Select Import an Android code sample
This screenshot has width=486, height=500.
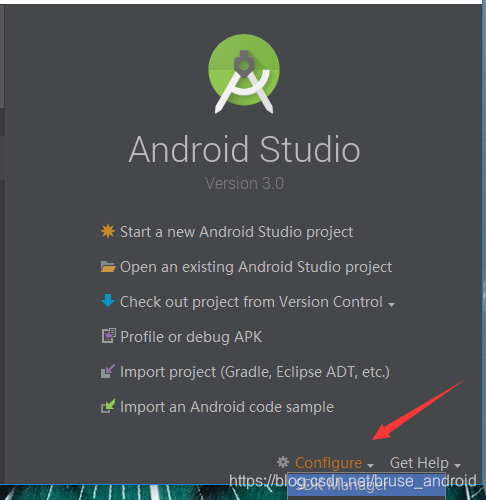(227, 407)
